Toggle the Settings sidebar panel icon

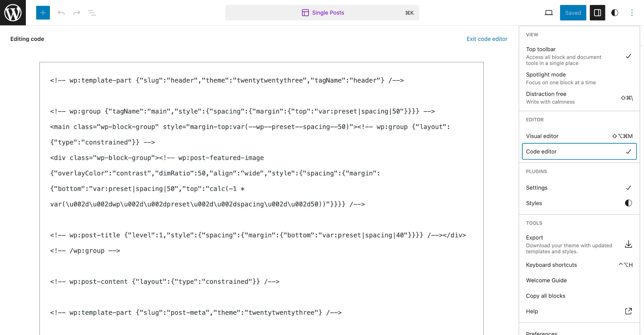(597, 13)
